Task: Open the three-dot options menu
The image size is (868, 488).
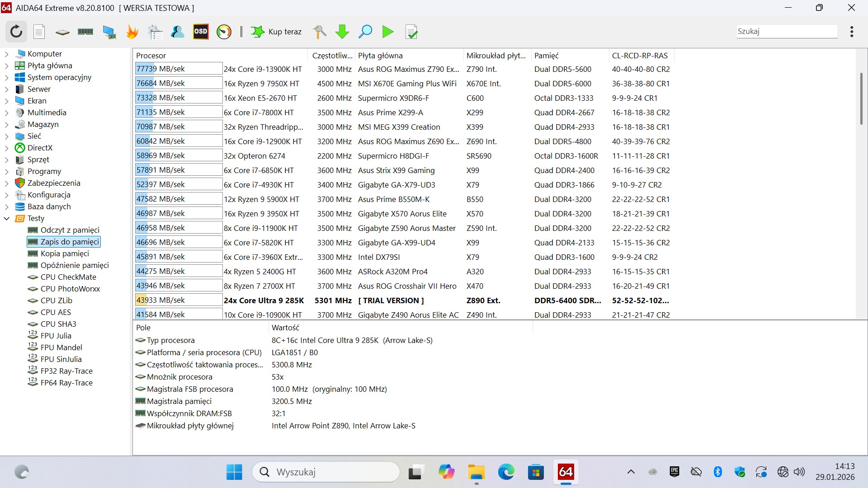Action: pos(851,32)
